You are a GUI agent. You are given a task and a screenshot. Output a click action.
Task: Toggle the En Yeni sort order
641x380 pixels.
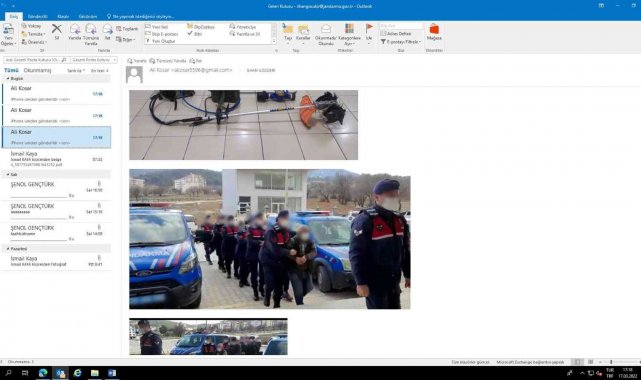99,71
